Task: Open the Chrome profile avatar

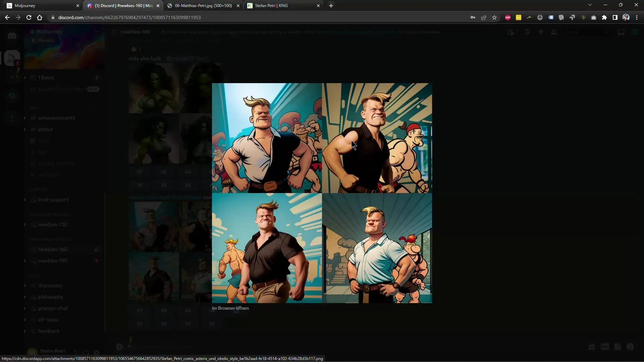Action: [626, 17]
